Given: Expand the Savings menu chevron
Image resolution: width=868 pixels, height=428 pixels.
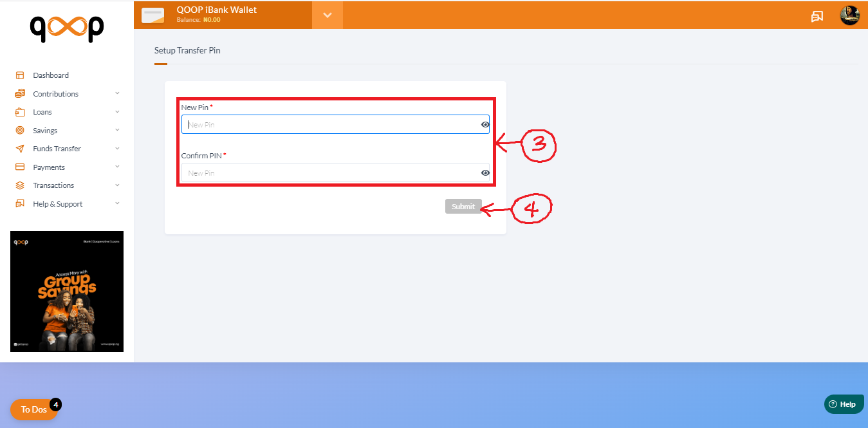Looking at the screenshot, I should coord(117,130).
